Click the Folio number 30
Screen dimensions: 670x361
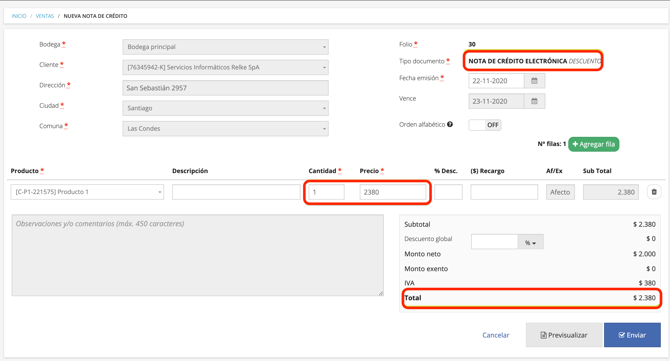click(472, 44)
